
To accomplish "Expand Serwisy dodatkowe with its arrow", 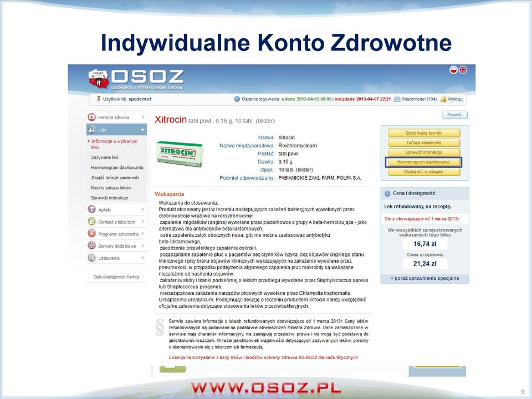I will (143, 245).
